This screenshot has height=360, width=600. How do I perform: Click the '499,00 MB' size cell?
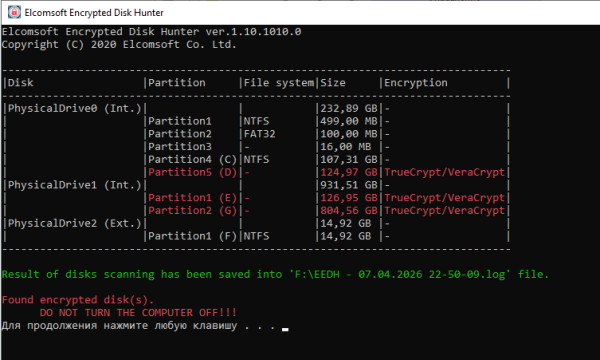[x=349, y=121]
